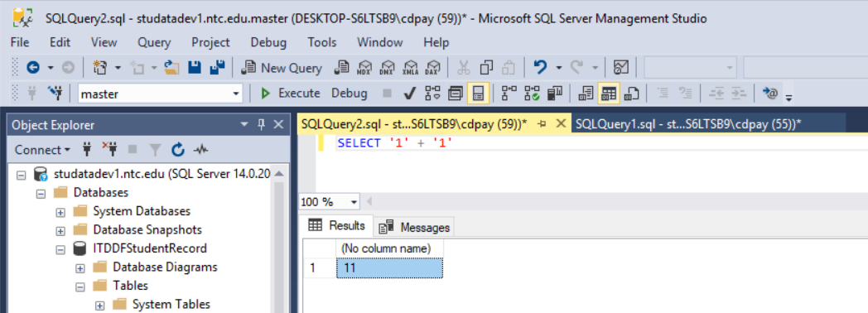The height and width of the screenshot is (313, 868).
Task: Select the result cell containing 11
Action: 390,268
